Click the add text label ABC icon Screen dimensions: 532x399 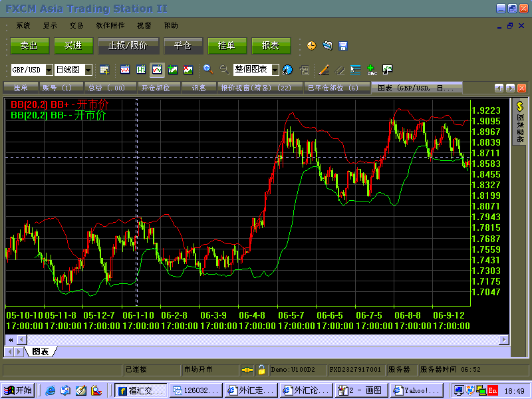click(372, 69)
